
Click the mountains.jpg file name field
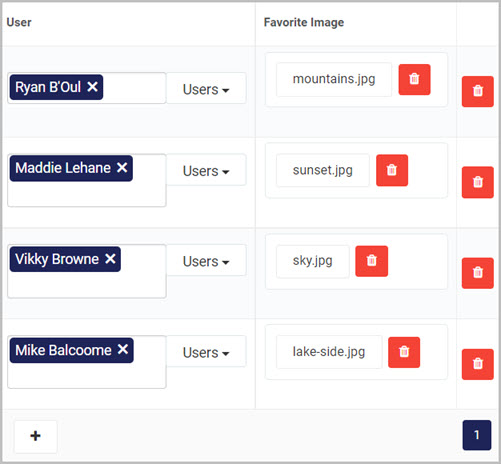coord(334,80)
